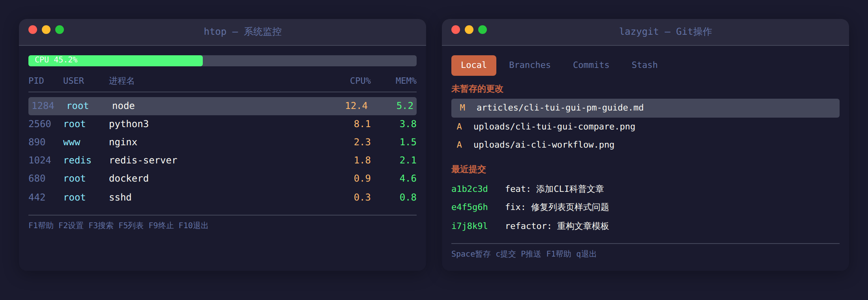Image resolution: width=868 pixels, height=300 pixels.
Task: Sort by the USER column header
Action: coord(73,81)
